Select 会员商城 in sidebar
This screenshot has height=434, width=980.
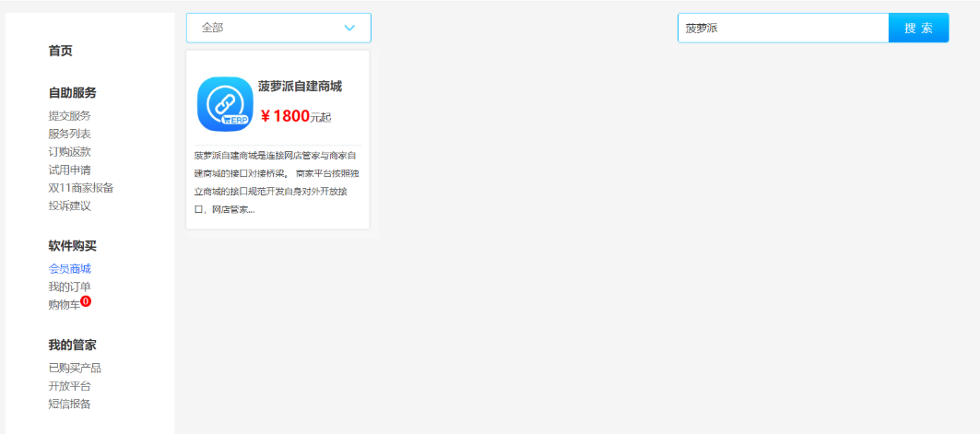(70, 269)
